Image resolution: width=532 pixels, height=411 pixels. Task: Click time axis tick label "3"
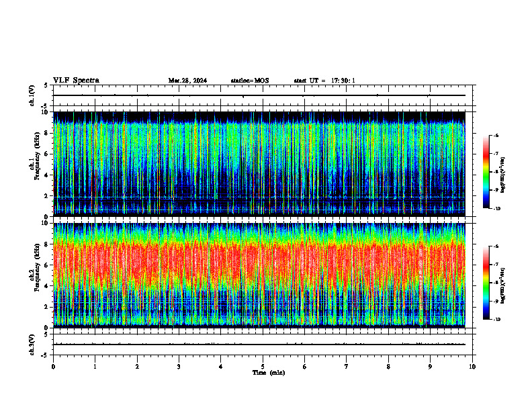(179, 367)
